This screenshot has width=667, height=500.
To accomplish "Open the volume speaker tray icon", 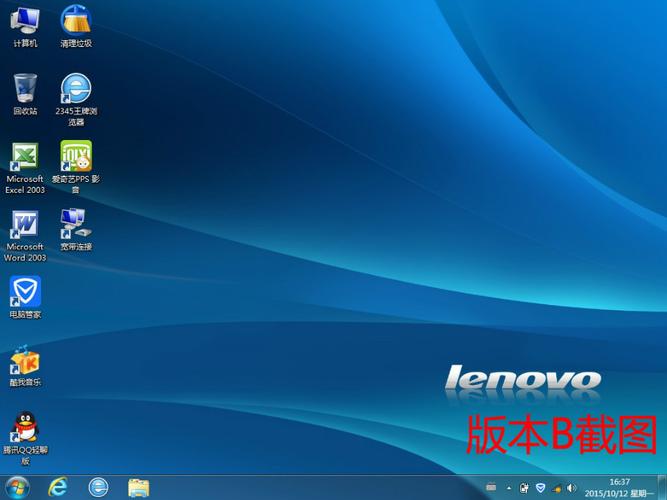I will pos(571,488).
